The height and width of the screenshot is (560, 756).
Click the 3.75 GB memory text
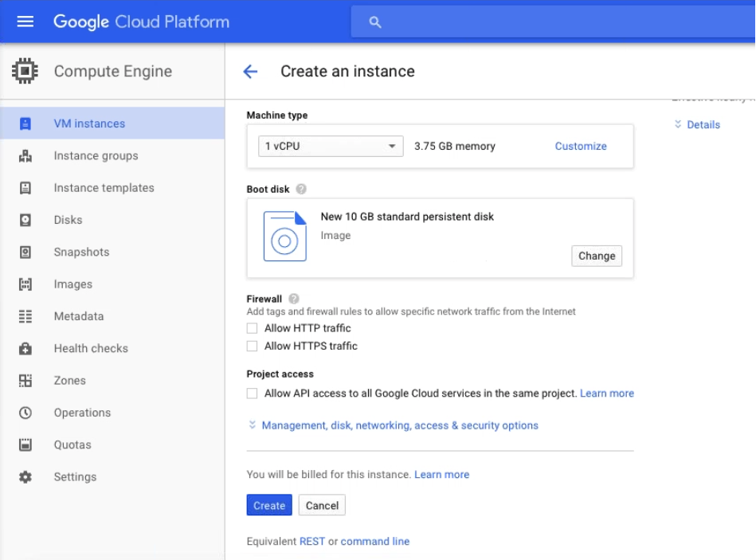pyautogui.click(x=455, y=146)
